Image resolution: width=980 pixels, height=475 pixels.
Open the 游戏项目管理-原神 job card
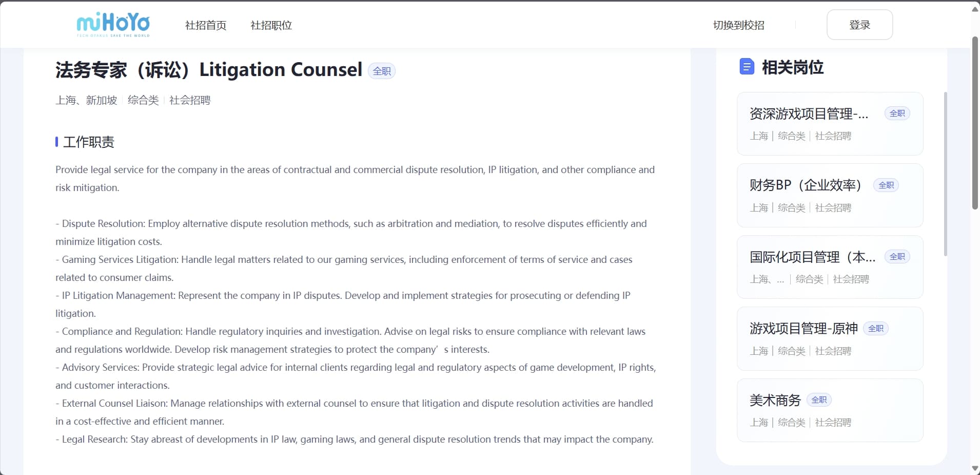[x=830, y=339]
